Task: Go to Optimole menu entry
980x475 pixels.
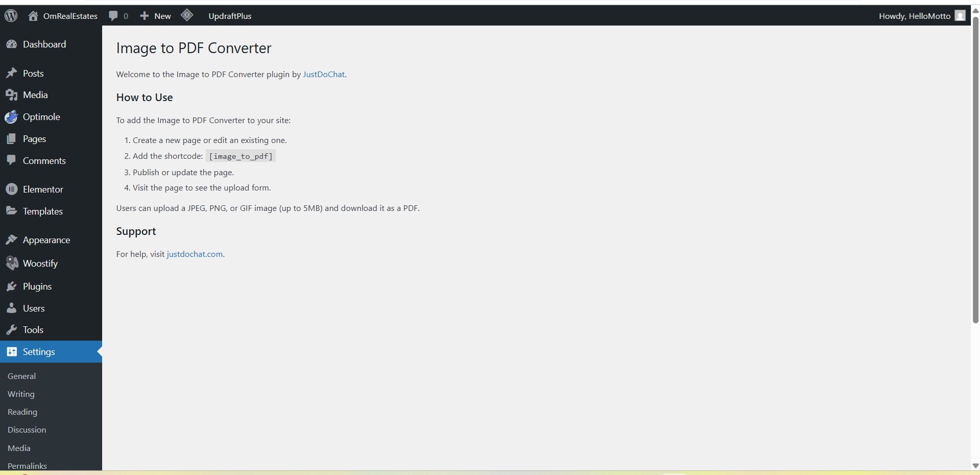Action: pyautogui.click(x=41, y=117)
